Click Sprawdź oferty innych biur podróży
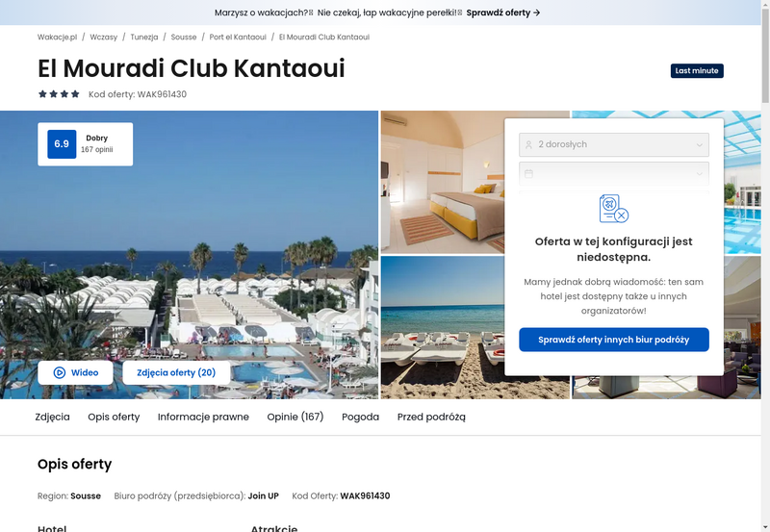Image resolution: width=770 pixels, height=532 pixels. coord(614,340)
